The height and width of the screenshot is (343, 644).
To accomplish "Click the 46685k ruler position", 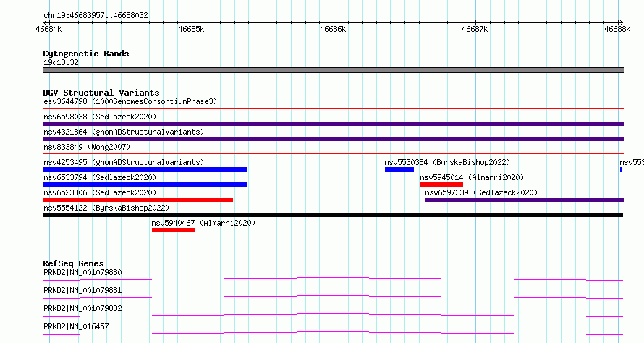I will pyautogui.click(x=191, y=29).
